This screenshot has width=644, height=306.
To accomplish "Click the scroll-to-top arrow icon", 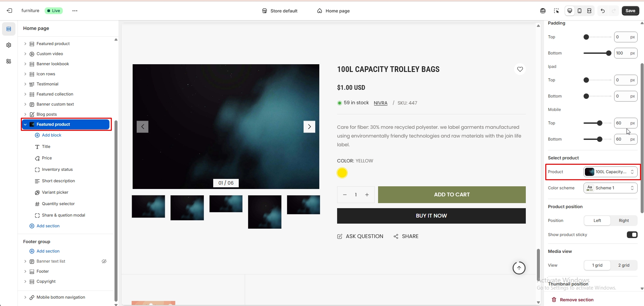I will 519,268.
